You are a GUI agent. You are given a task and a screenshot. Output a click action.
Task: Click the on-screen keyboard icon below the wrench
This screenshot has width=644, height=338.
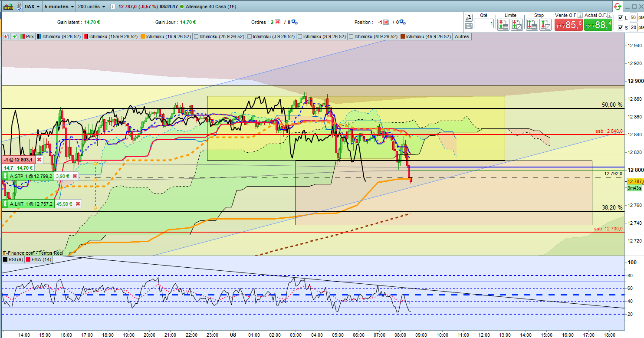pos(468,26)
